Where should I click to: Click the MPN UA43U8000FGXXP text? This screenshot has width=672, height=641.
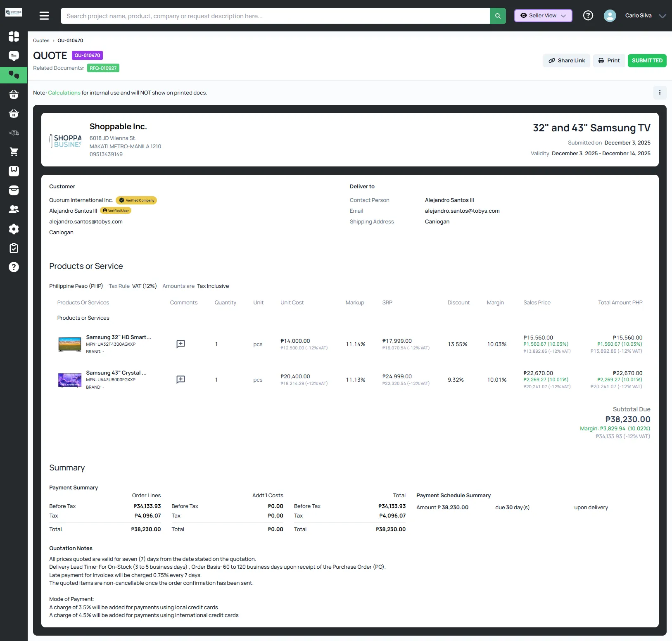pos(111,380)
